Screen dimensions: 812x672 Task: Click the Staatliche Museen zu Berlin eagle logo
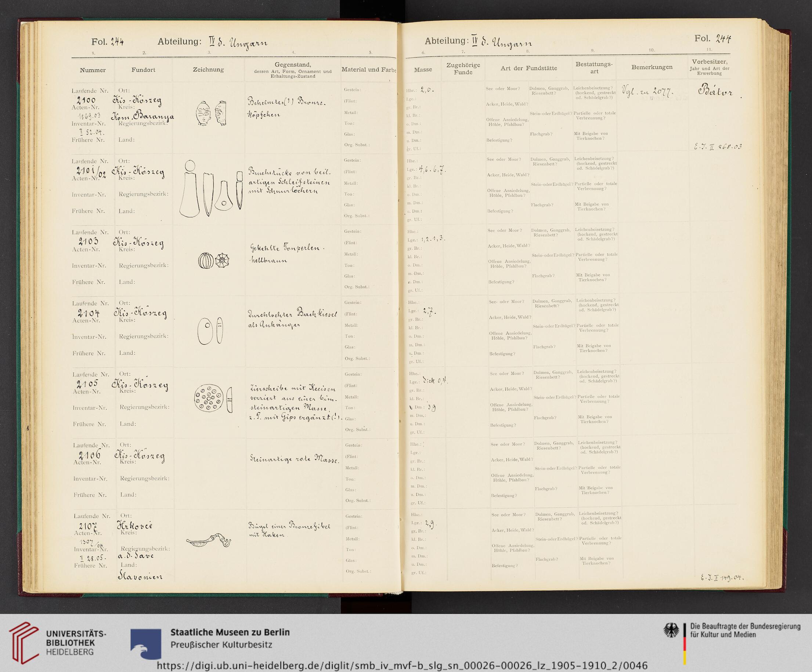click(x=145, y=644)
